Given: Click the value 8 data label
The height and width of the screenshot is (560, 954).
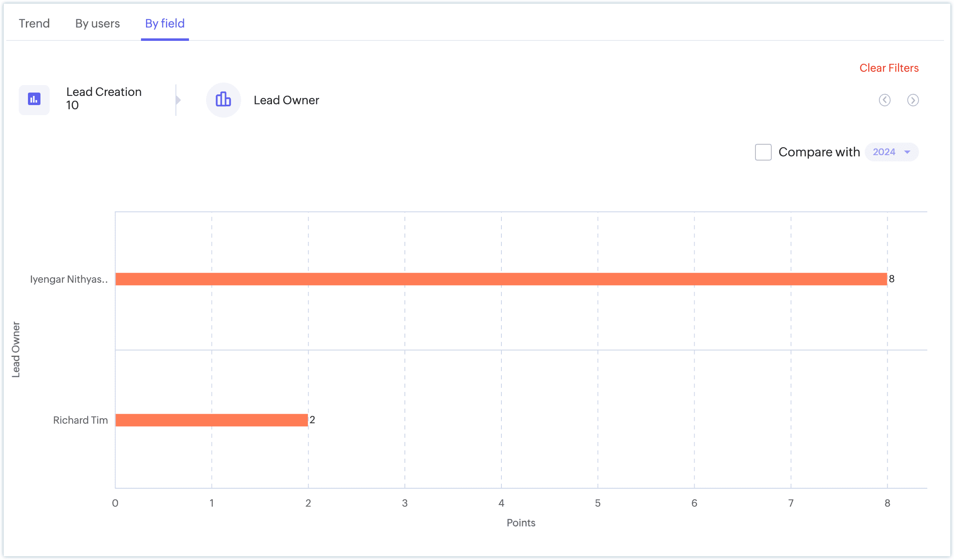Looking at the screenshot, I should tap(891, 279).
